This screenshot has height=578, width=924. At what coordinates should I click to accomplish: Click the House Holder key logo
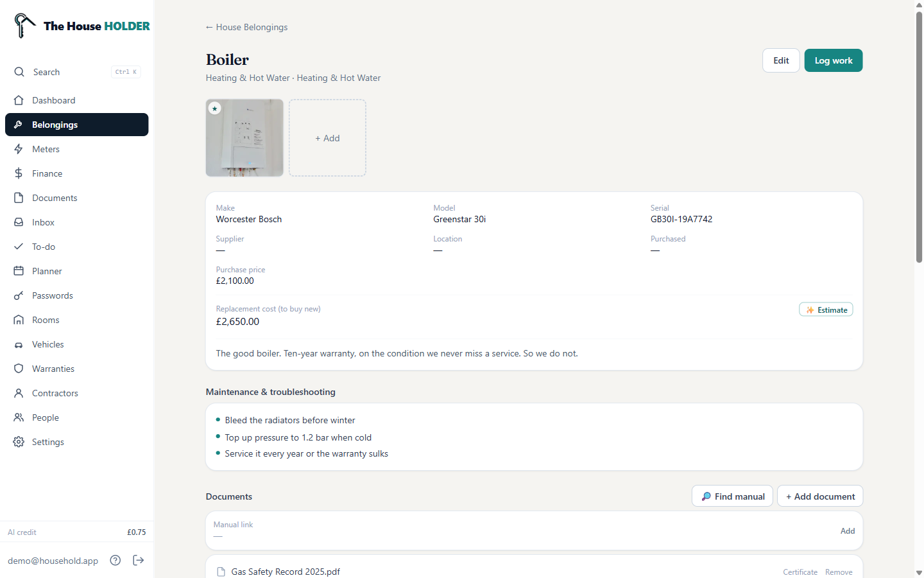point(24,26)
